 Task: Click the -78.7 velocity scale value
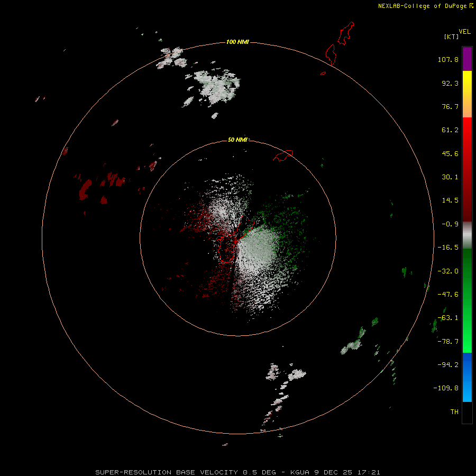point(448,342)
